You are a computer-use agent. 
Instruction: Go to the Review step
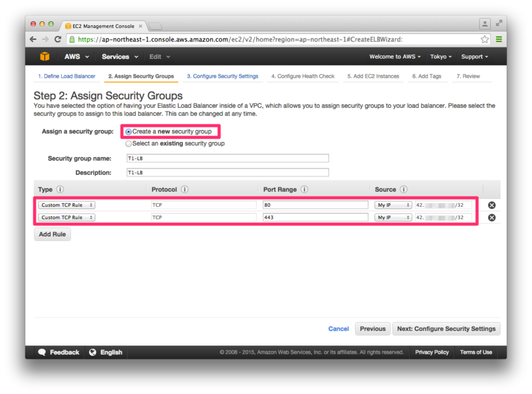click(468, 76)
